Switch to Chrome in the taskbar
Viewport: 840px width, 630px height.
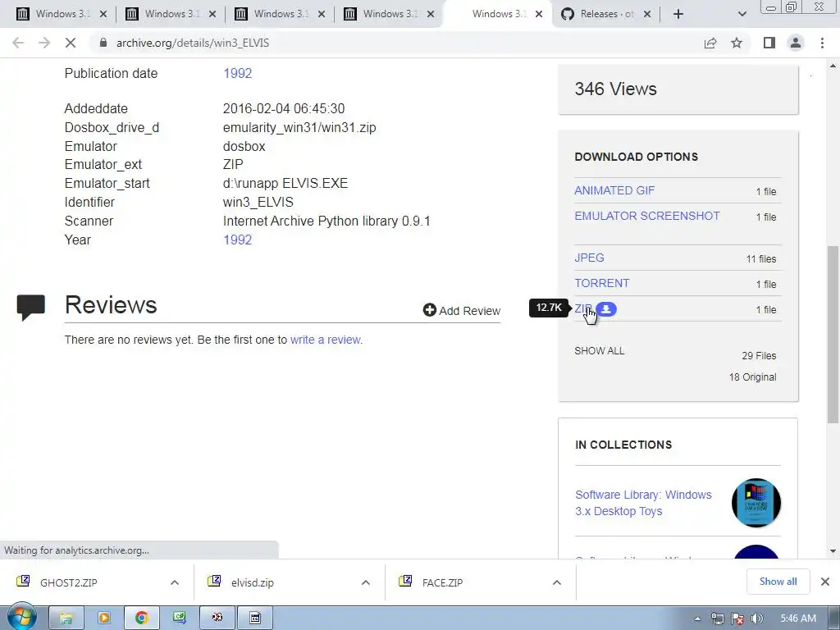pos(141,619)
